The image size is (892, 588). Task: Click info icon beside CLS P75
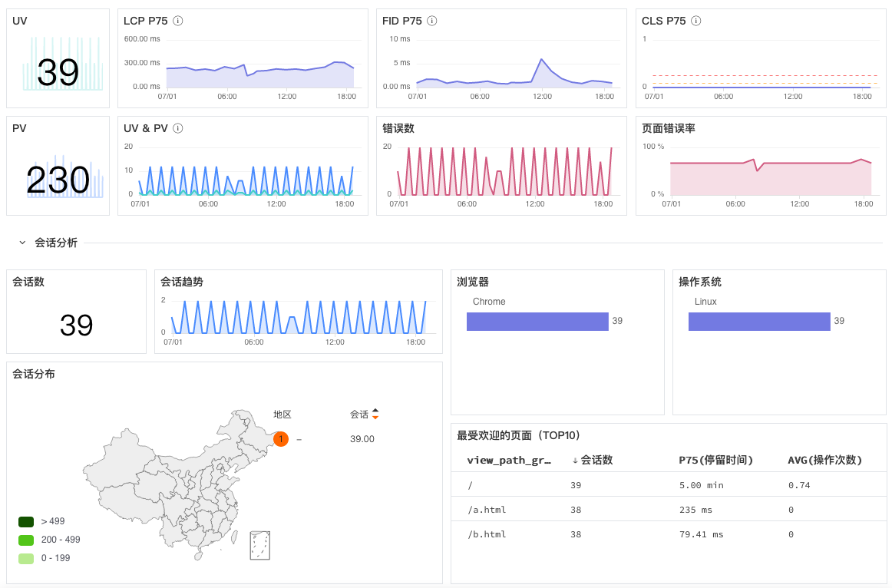[695, 21]
